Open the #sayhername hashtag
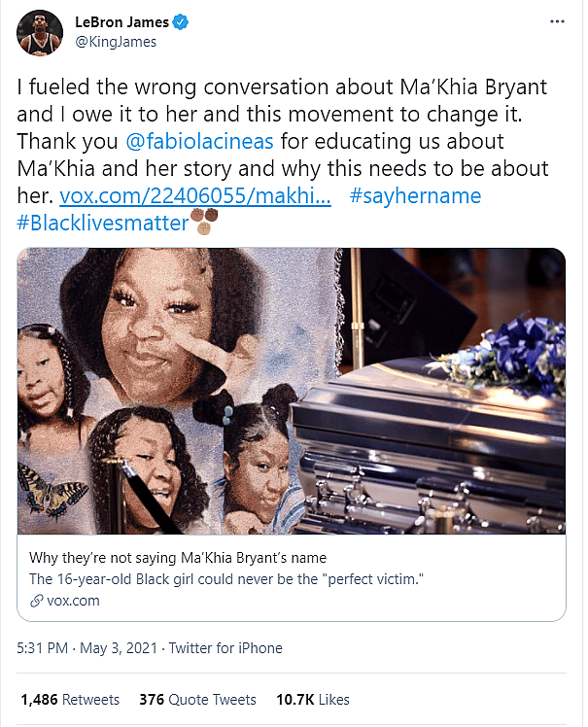The height and width of the screenshot is (727, 588). click(x=415, y=195)
